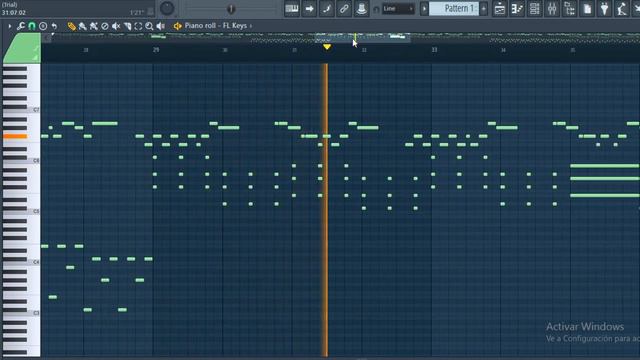The height and width of the screenshot is (360, 640).
Task: Select the Draw pencil tool
Action: [71, 26]
